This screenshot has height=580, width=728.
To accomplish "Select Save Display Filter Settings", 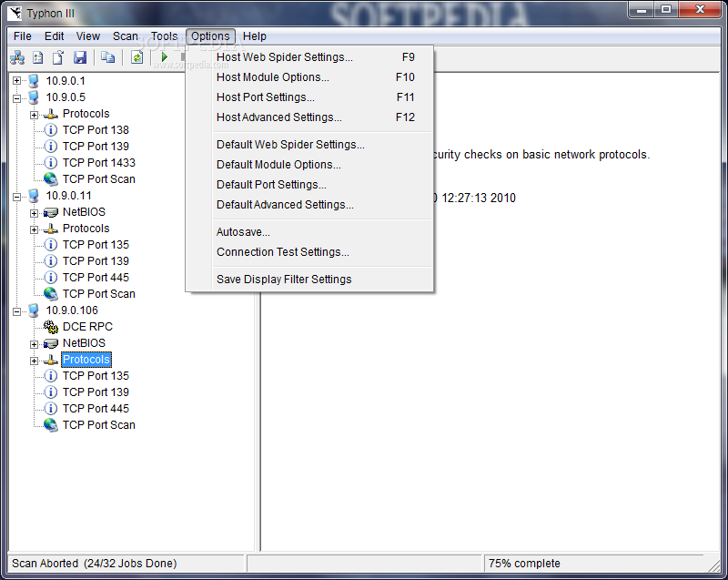I will [x=309, y=280].
